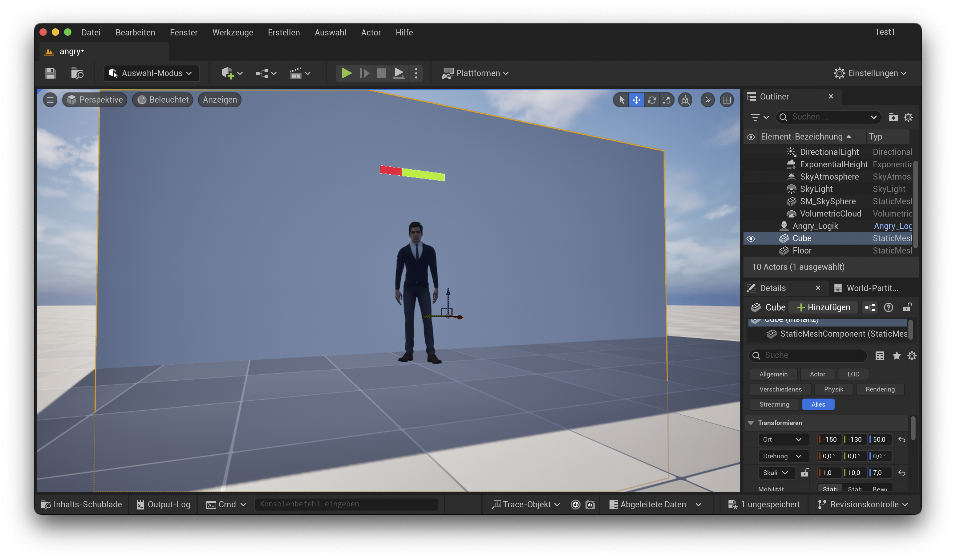This screenshot has width=956, height=560.
Task: Open the Werkzeuge menu
Action: pos(233,32)
